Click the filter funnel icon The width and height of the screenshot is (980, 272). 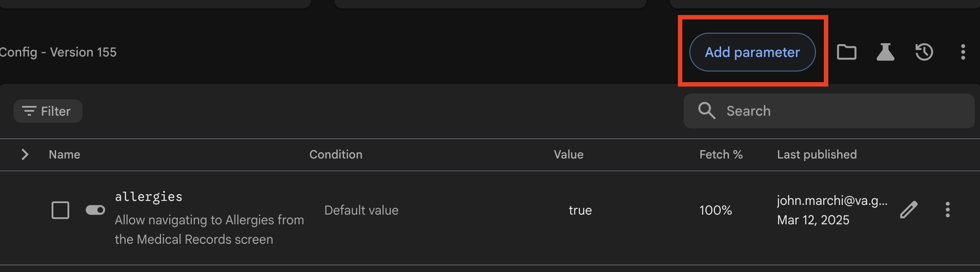[29, 111]
